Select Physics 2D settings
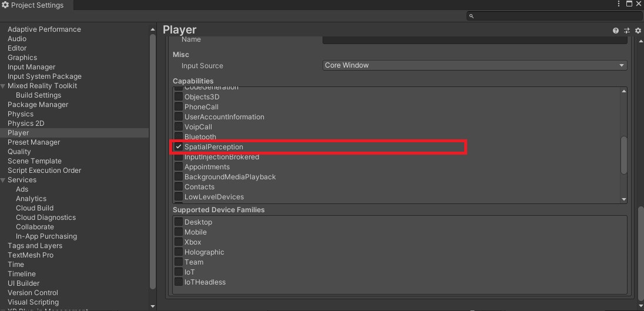The height and width of the screenshot is (311, 644). click(26, 123)
